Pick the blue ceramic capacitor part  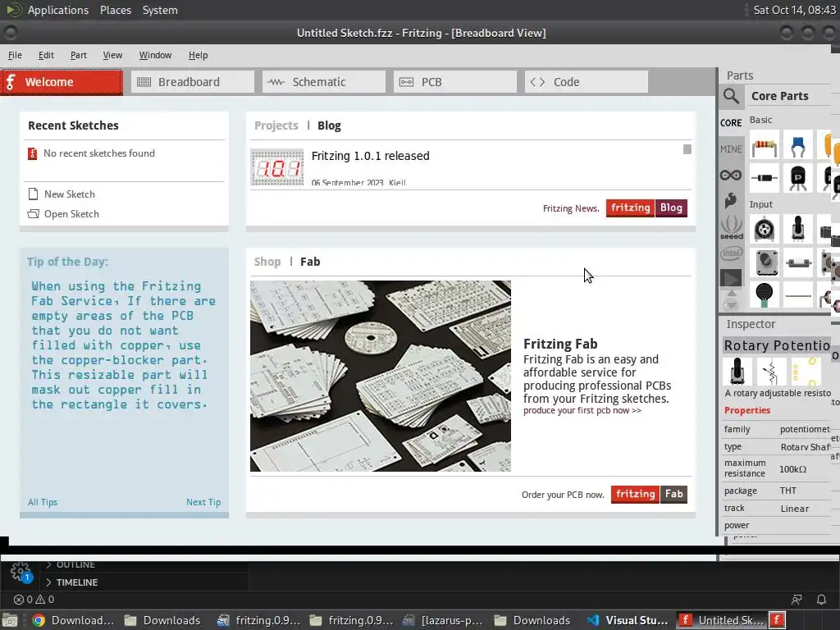click(x=797, y=145)
